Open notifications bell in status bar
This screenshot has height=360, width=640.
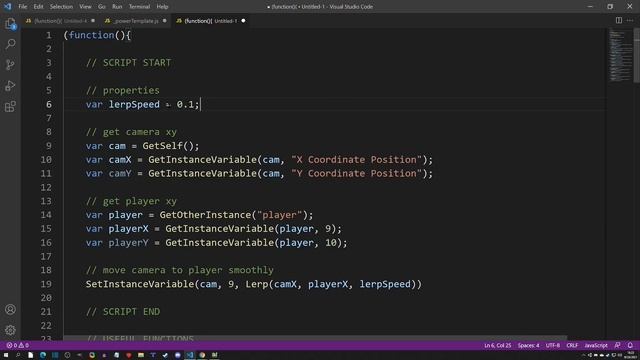pos(630,345)
